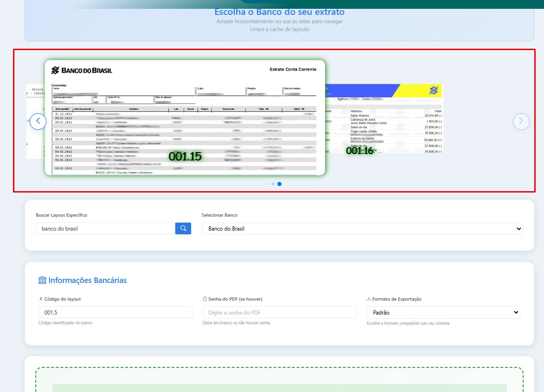Click the partially visible layout thumbnail left of 001.15

35,121
